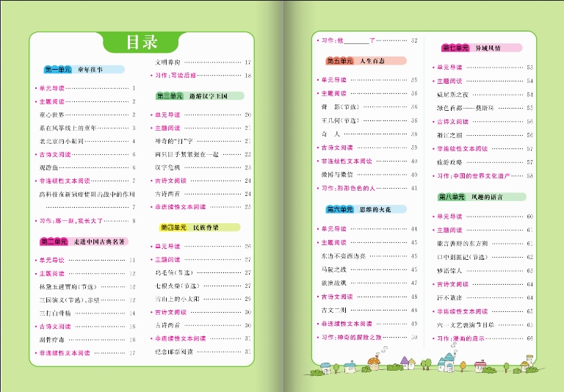Screen dimensions: 564x392
Task: Select the 第五单元 人生百态 heading
Action: point(355,61)
